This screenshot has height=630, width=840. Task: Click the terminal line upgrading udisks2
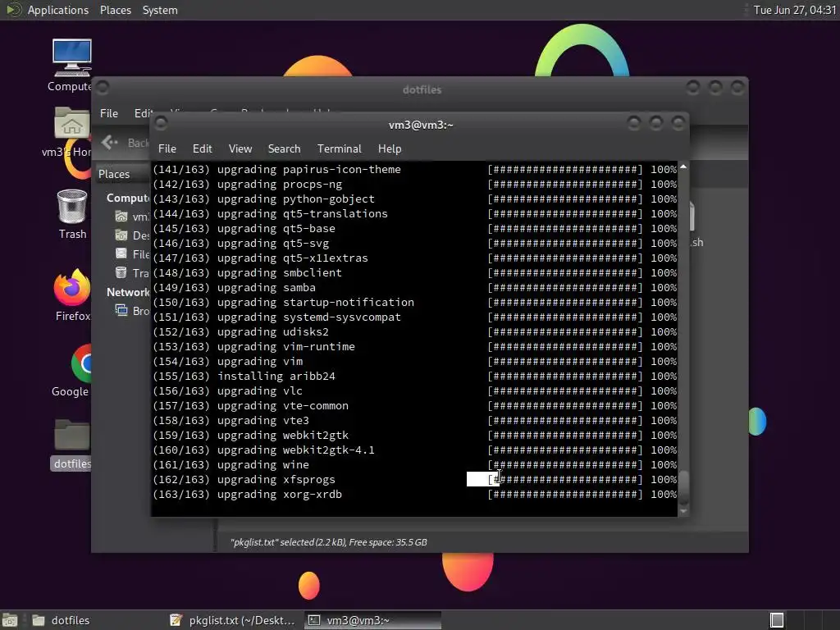(414, 331)
